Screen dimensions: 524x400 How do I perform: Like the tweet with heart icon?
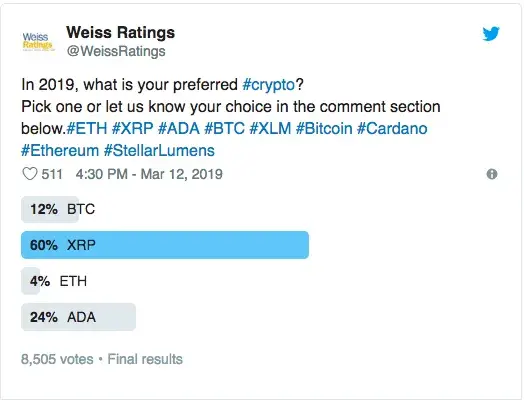pyautogui.click(x=30, y=174)
